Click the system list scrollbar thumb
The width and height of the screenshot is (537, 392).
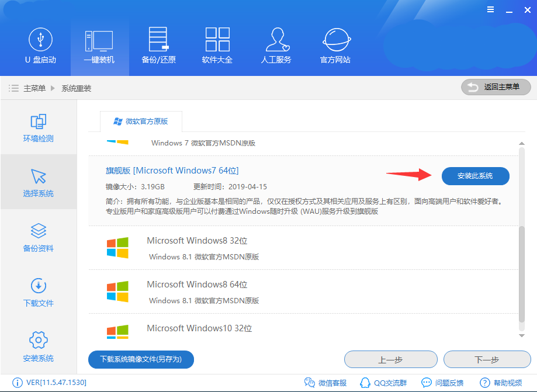coord(522,274)
